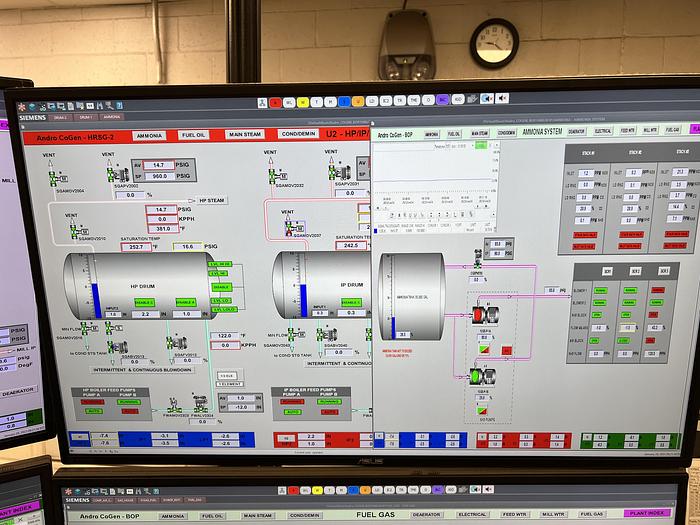Open FUEL OIL page from HRSG-2 header
The width and height of the screenshot is (700, 525).
point(194,135)
